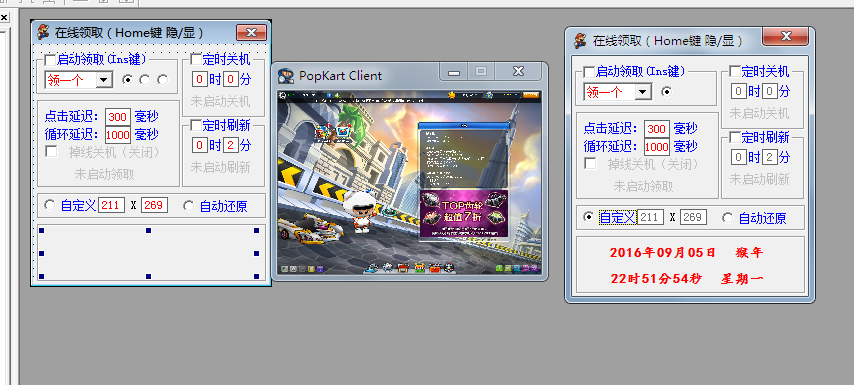Screen dimensions: 854x385
Task: Select the 自动还原 radio in right window
Action: (727, 218)
